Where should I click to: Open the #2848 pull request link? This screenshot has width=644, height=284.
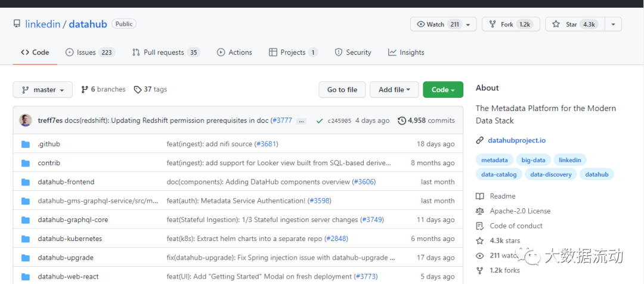point(336,239)
